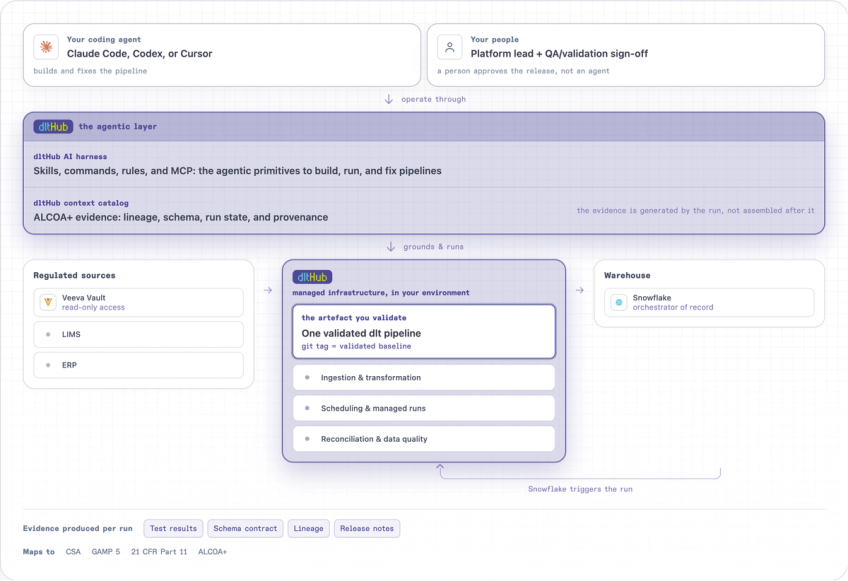Click the 'Warehouse' heading
848x581 pixels.
point(627,275)
